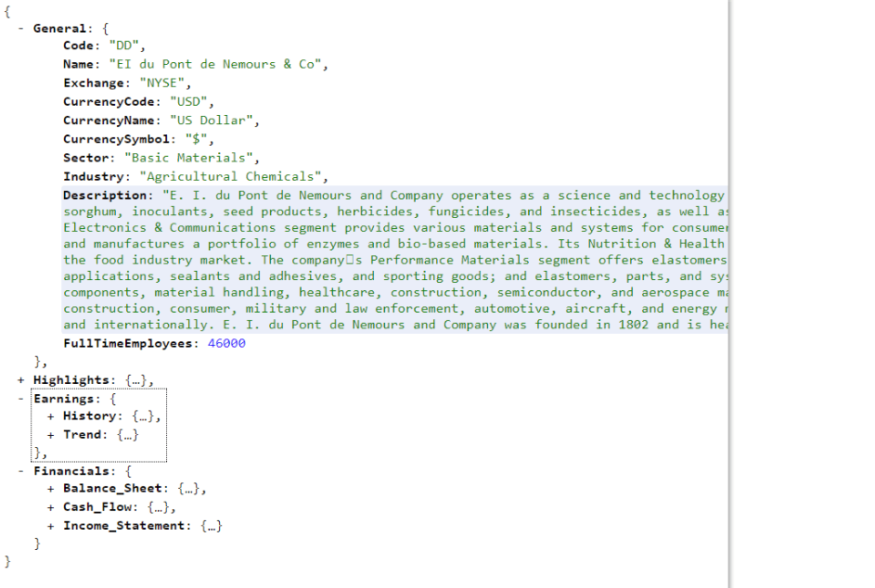875x588 pixels.
Task: Select the "US Dollar" value
Action: click(x=212, y=121)
